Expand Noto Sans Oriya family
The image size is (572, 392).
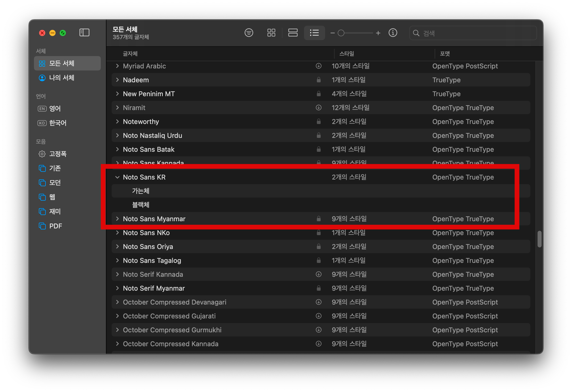[117, 246]
